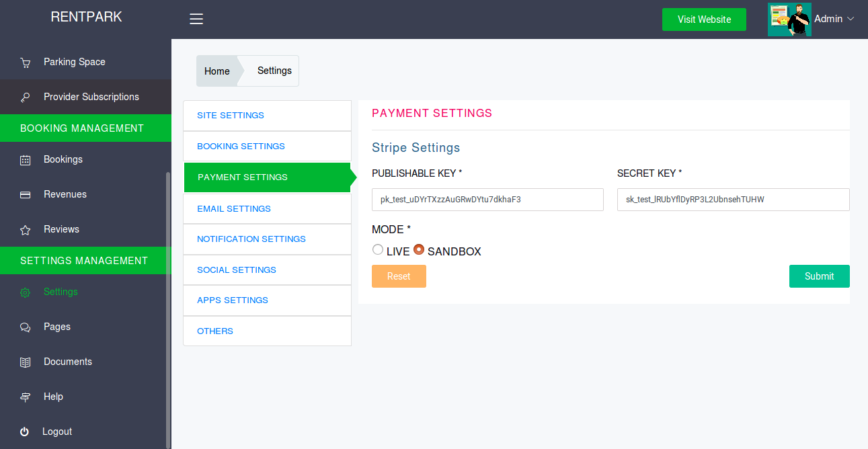Open Help in the sidebar
Viewport: 868px width, 449px height.
[85, 397]
